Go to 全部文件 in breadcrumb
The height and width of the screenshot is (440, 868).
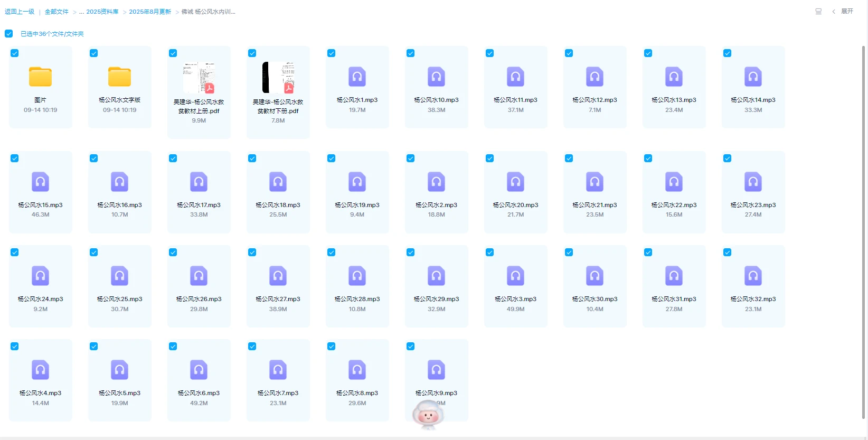(56, 12)
